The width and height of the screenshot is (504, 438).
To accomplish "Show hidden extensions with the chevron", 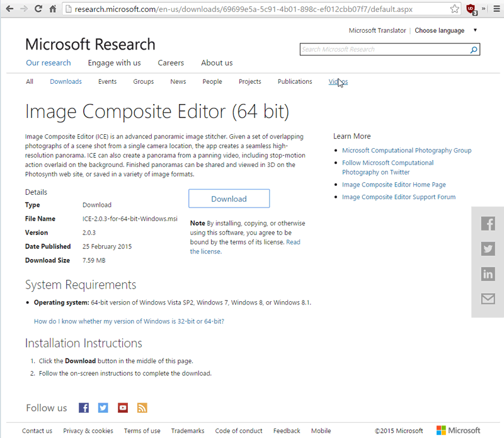I will pos(483,9).
